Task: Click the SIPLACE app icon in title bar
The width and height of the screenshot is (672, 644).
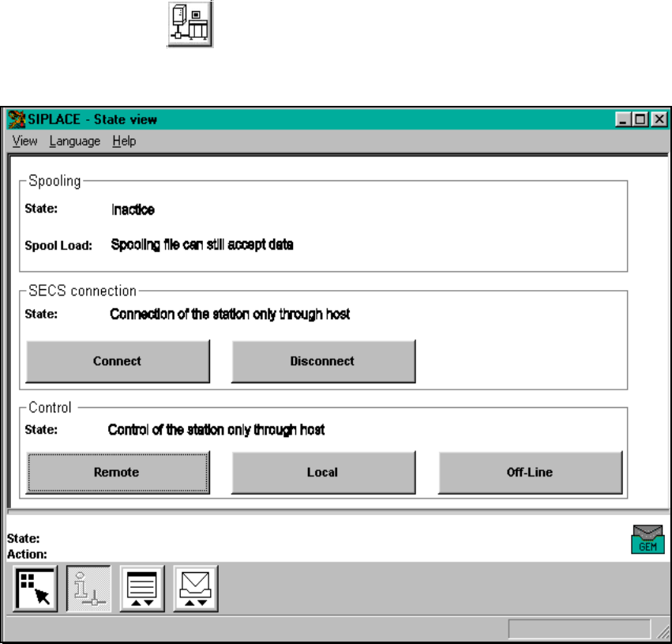Action: pos(17,119)
